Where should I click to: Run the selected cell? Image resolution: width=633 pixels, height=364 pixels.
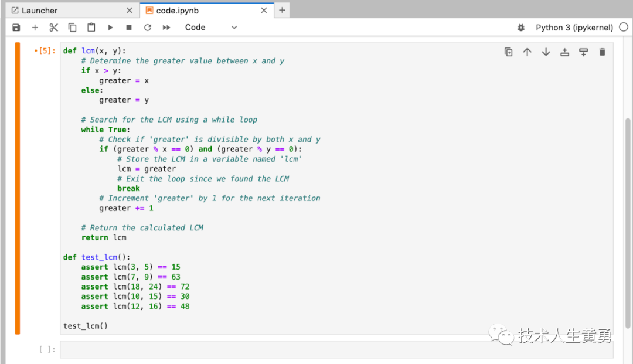pyautogui.click(x=110, y=27)
